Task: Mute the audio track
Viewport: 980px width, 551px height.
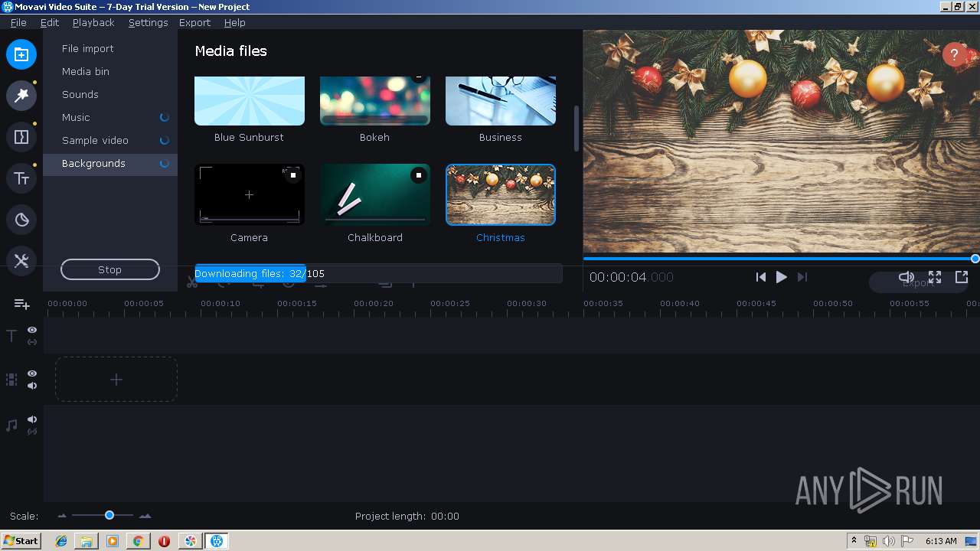Action: pyautogui.click(x=32, y=419)
